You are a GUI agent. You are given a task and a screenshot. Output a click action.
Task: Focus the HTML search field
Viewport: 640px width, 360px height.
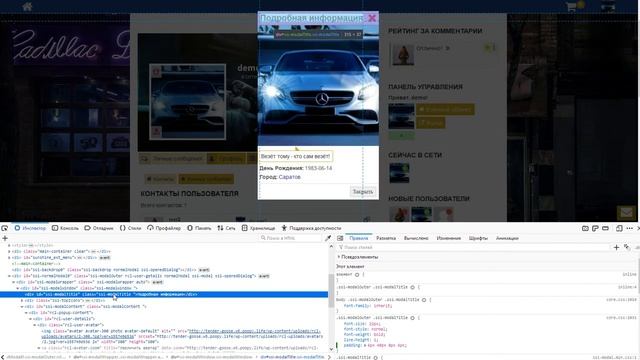290,238
